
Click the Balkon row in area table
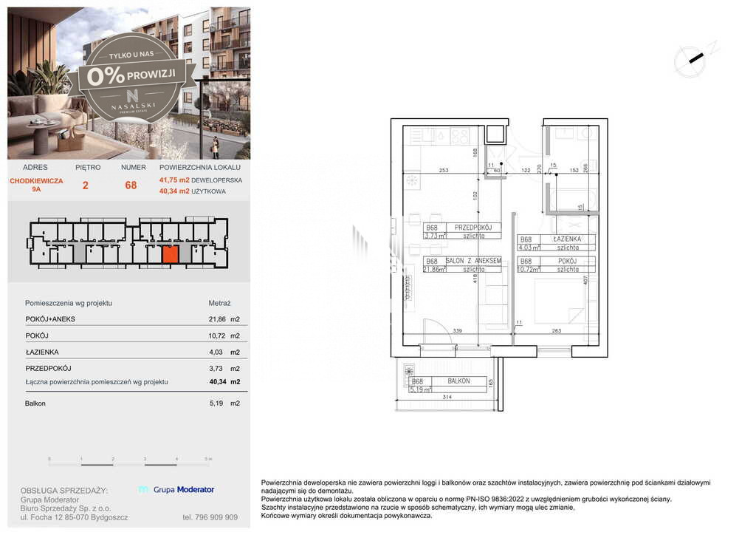point(133,403)
